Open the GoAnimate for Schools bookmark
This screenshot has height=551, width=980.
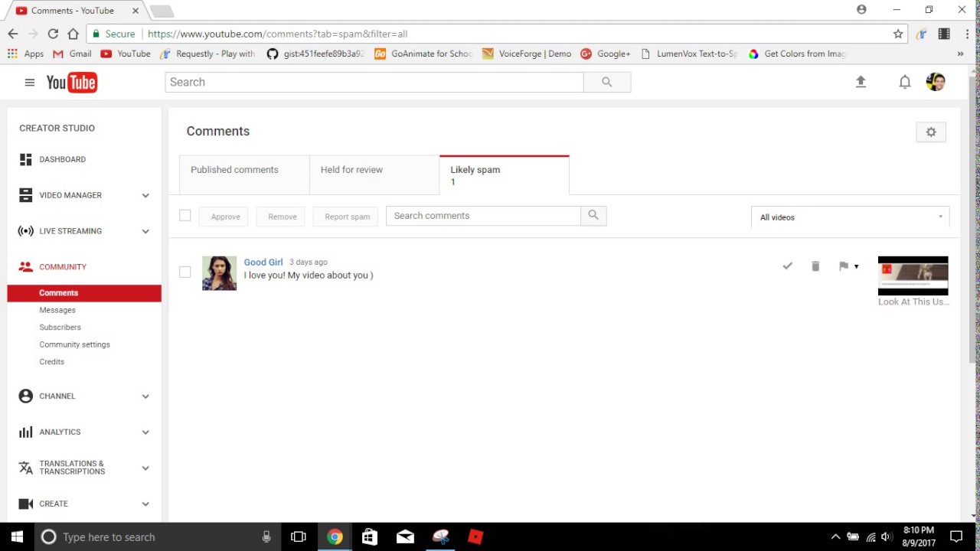423,54
